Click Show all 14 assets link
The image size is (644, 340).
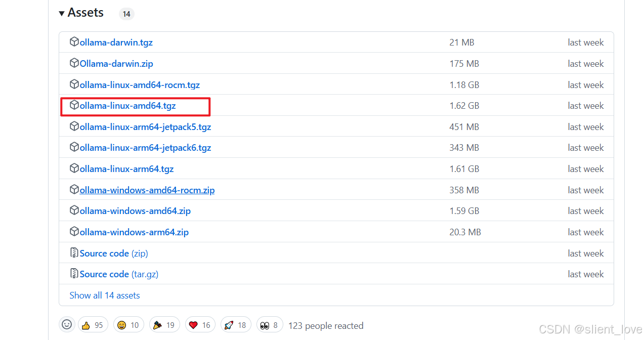point(105,295)
